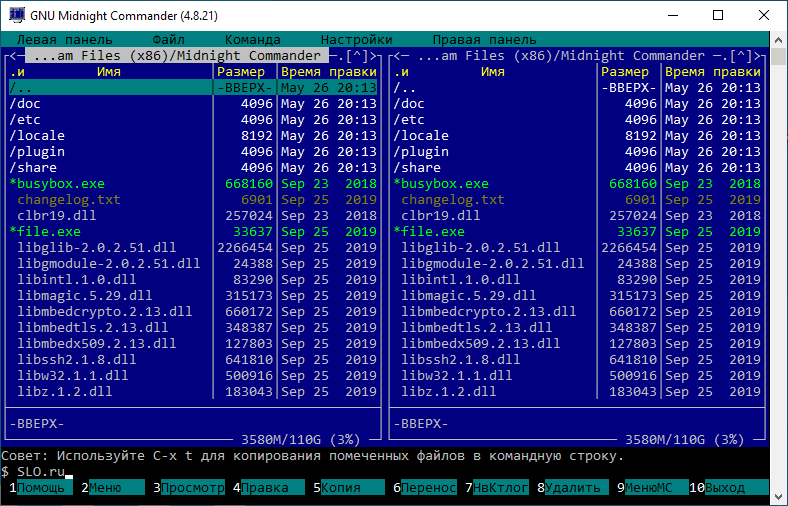This screenshot has height=506, width=788.
Task: Select libw32.1.1.dll in right panel
Action: point(577,376)
